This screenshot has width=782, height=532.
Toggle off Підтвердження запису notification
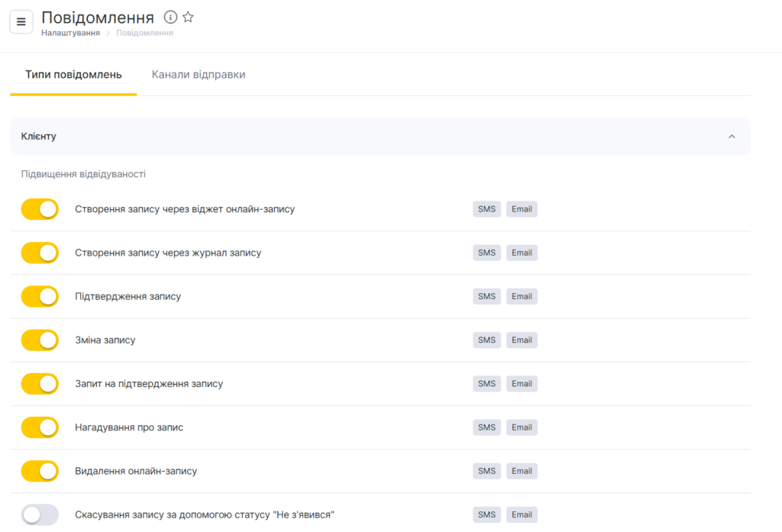40,296
